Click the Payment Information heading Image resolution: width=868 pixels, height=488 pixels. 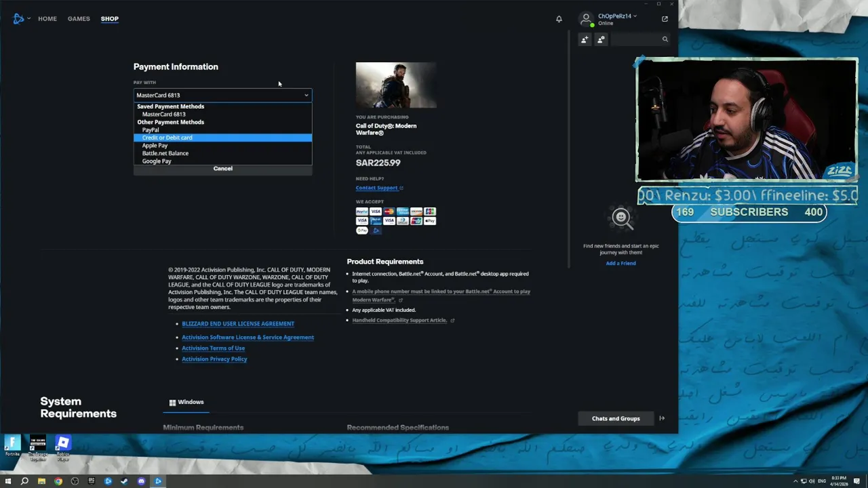tap(176, 66)
